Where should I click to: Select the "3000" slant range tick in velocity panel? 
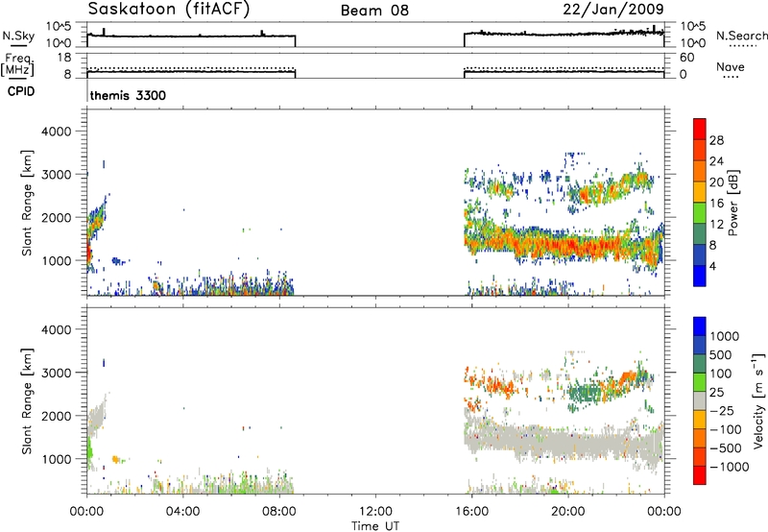(56, 373)
